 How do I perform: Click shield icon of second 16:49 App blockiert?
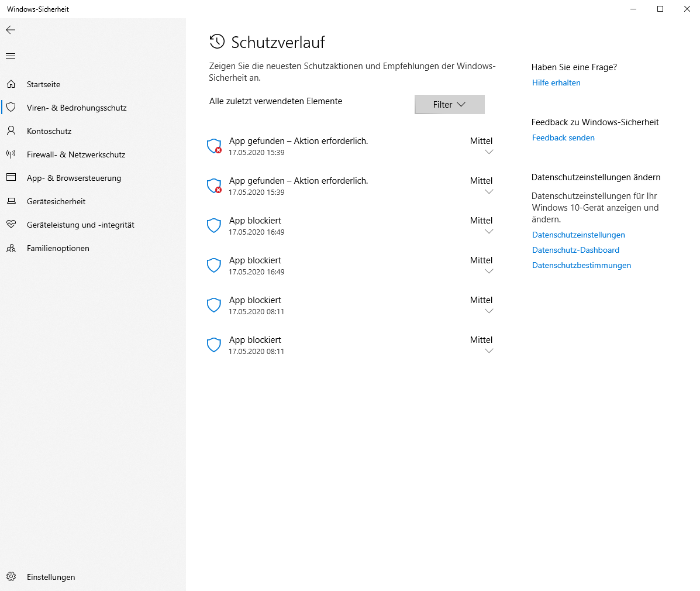tap(214, 265)
